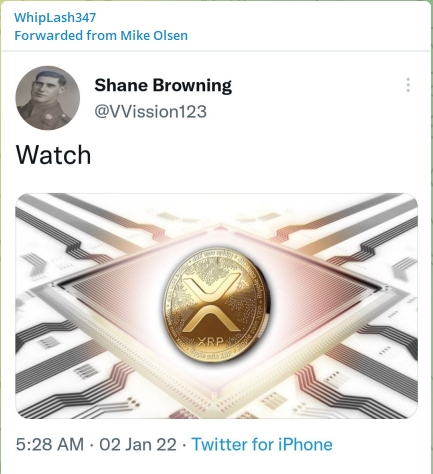
Task: Click the gold XRP coin in the image
Action: 217,304
